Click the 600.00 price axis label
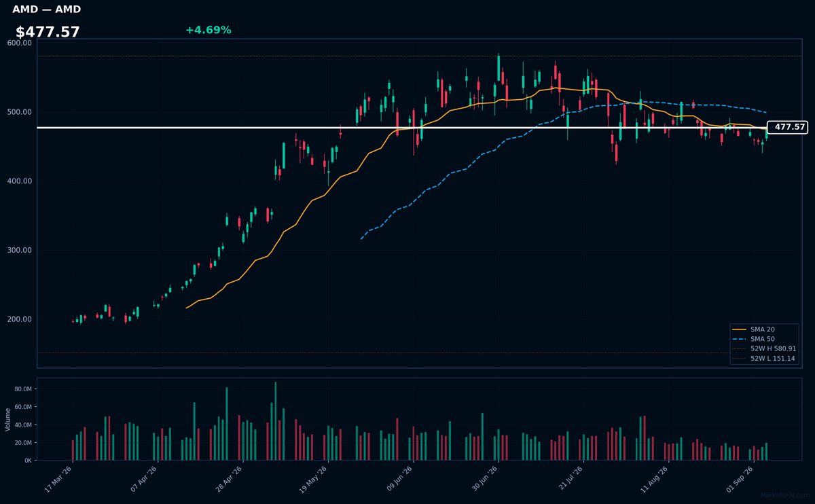The image size is (815, 504). (20, 43)
